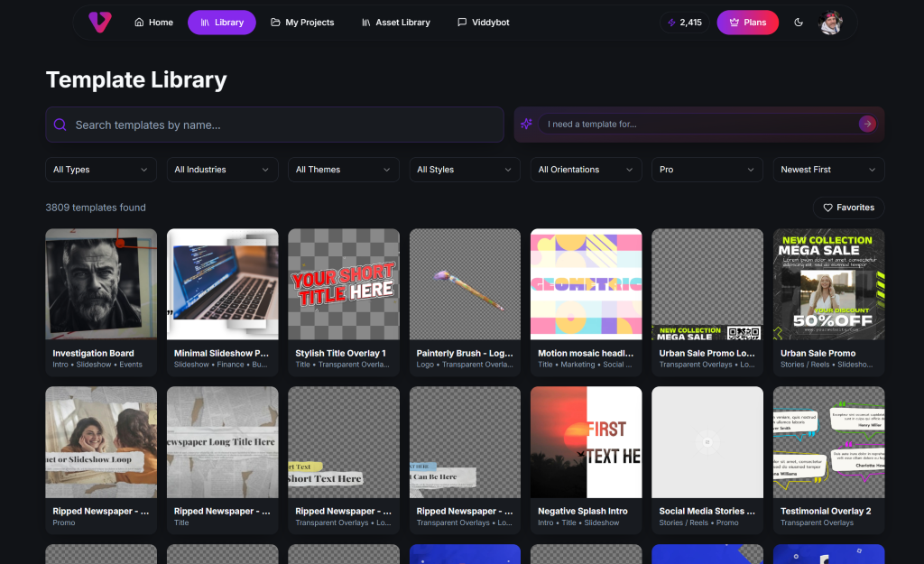Open the My Projects tab
Screen dimensions: 924x564
302,23
